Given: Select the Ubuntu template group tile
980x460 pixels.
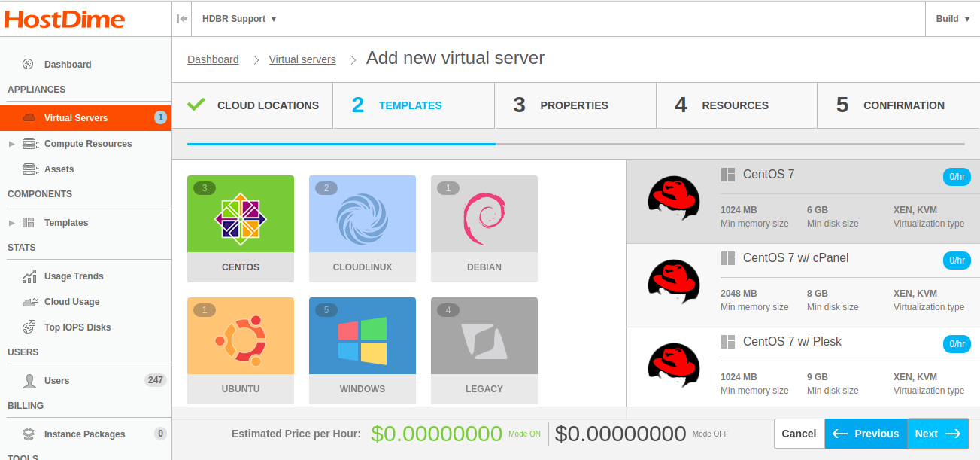Looking at the screenshot, I should click(241, 351).
